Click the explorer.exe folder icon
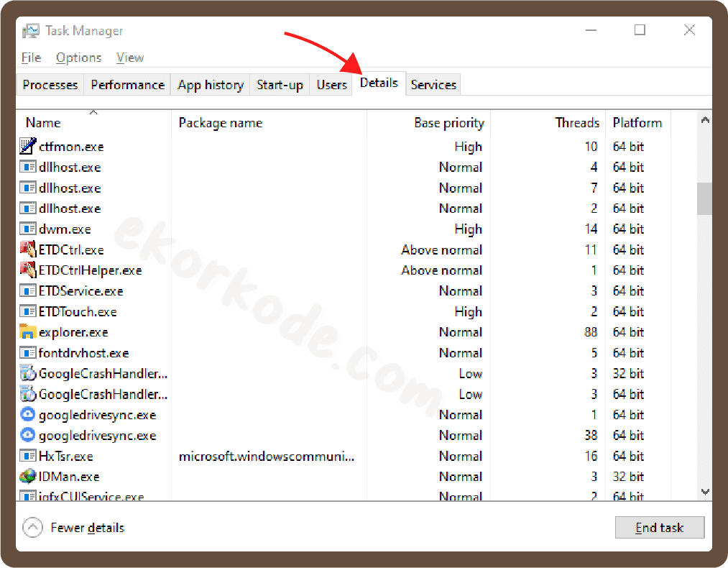Viewport: 728px width, 568px height. pos(28,331)
